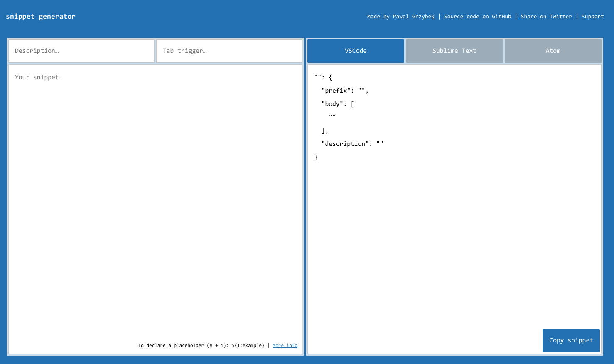Switch to the Sublime Text tab
614x364 pixels.
(454, 51)
